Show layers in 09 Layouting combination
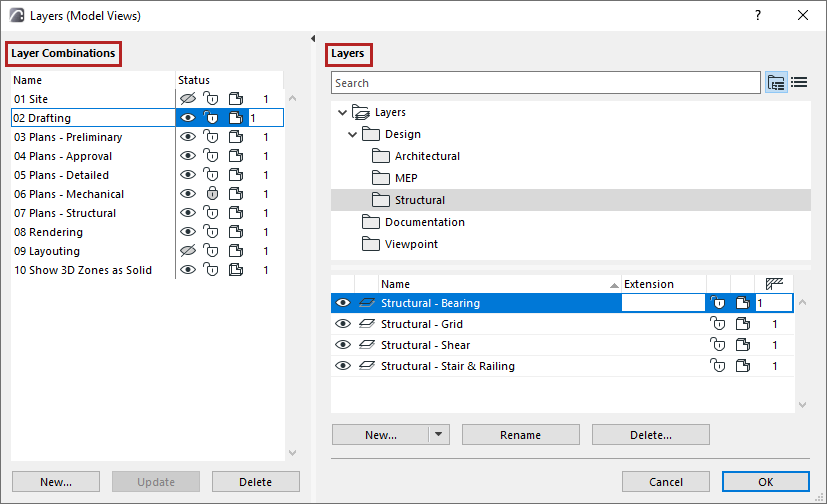The height and width of the screenshot is (504, 827). (188, 251)
